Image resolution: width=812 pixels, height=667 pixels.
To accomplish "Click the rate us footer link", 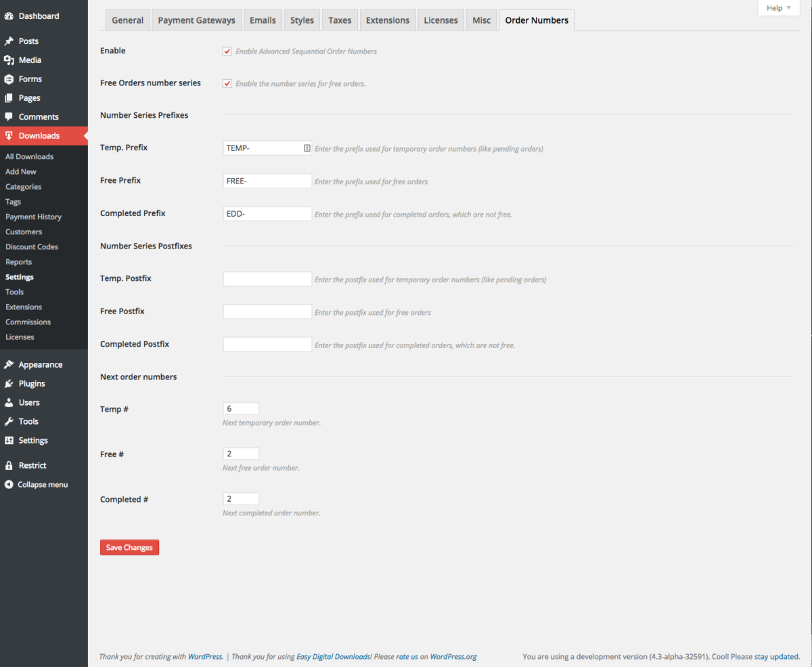I will 406,656.
